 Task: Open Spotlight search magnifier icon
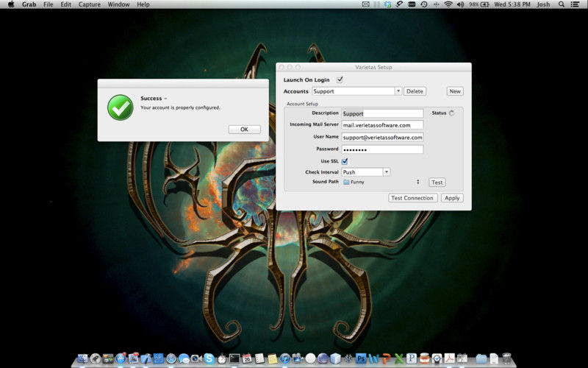point(562,4)
